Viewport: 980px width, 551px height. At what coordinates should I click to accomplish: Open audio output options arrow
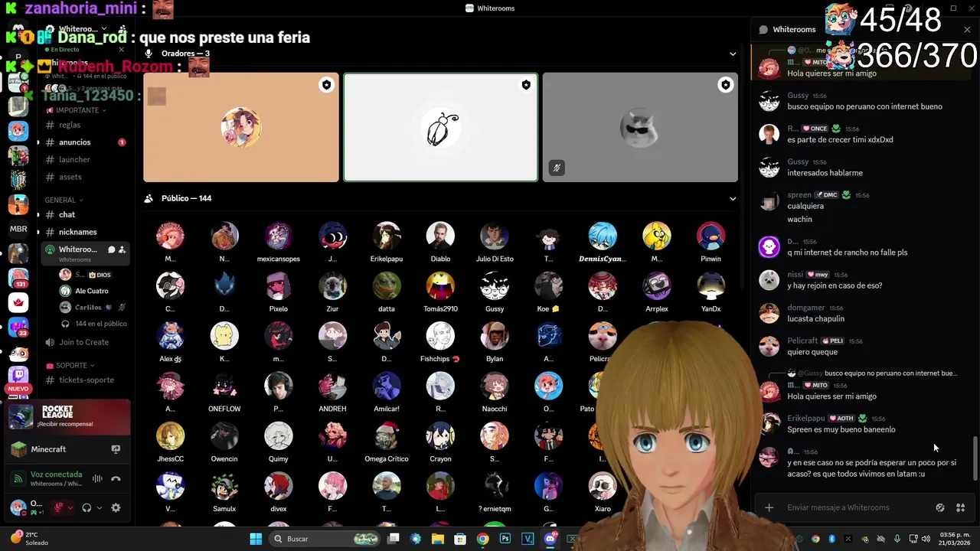[99, 507]
